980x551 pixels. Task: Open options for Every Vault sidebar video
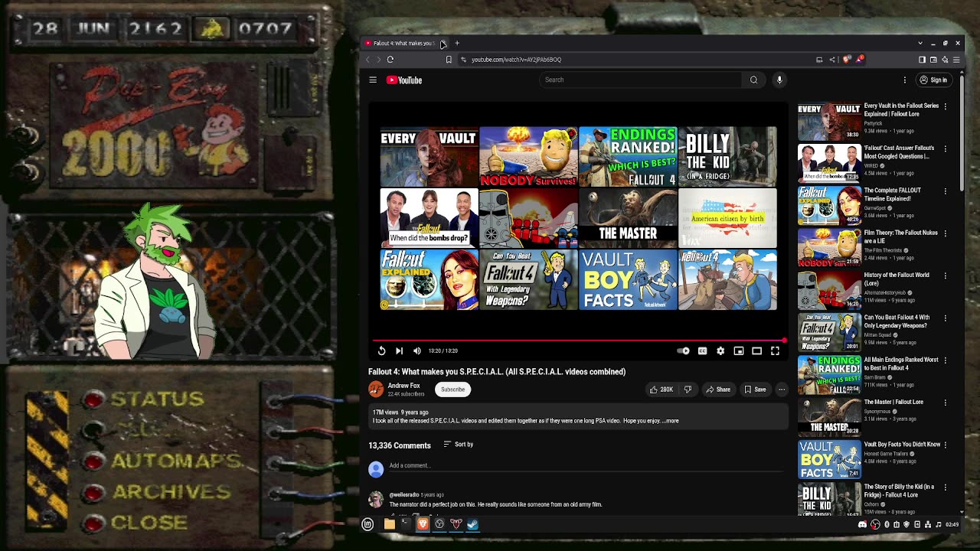[946, 106]
